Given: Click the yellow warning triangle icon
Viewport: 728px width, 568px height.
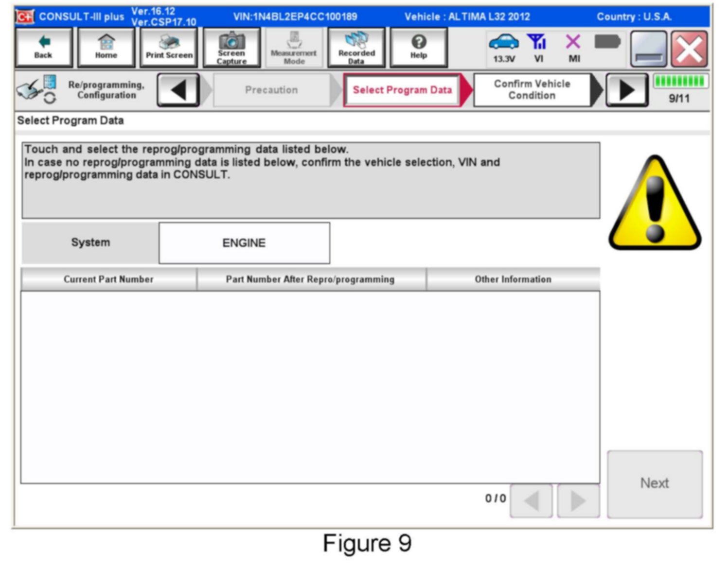Looking at the screenshot, I should [655, 205].
